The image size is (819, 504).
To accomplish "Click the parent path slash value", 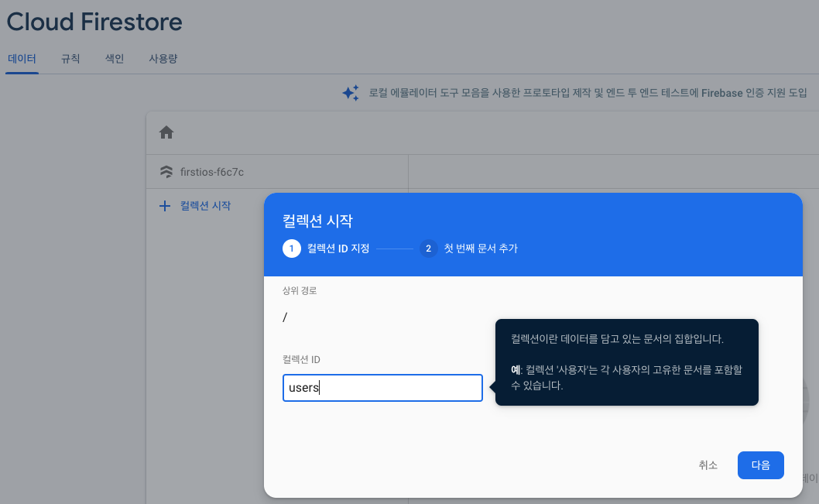I will (x=285, y=317).
